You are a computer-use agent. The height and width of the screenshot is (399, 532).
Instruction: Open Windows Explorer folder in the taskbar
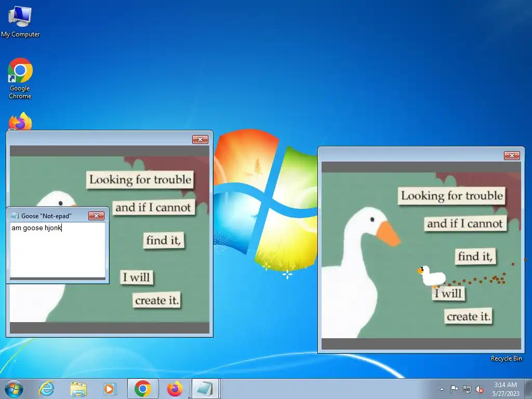78,389
